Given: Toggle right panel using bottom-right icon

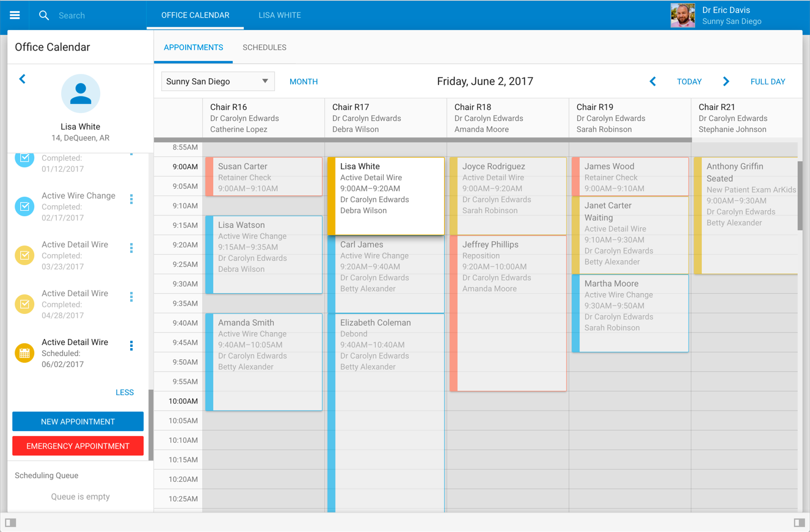Looking at the screenshot, I should (x=799, y=522).
